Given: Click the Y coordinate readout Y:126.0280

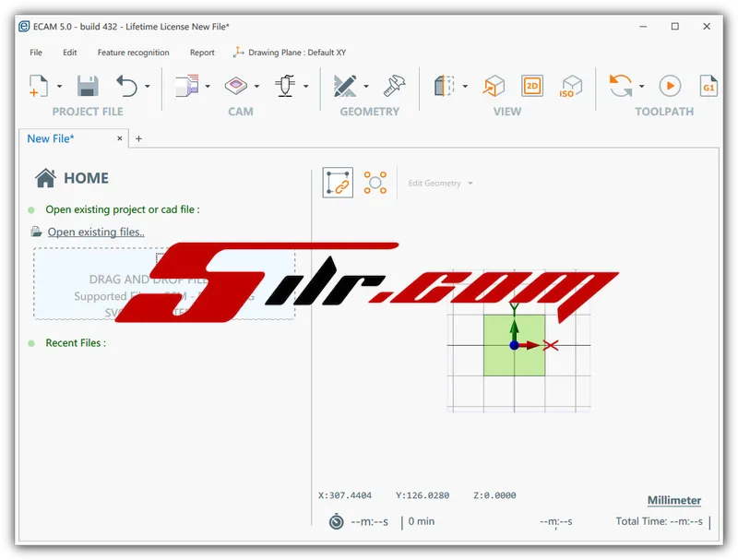Looking at the screenshot, I should (x=423, y=495).
